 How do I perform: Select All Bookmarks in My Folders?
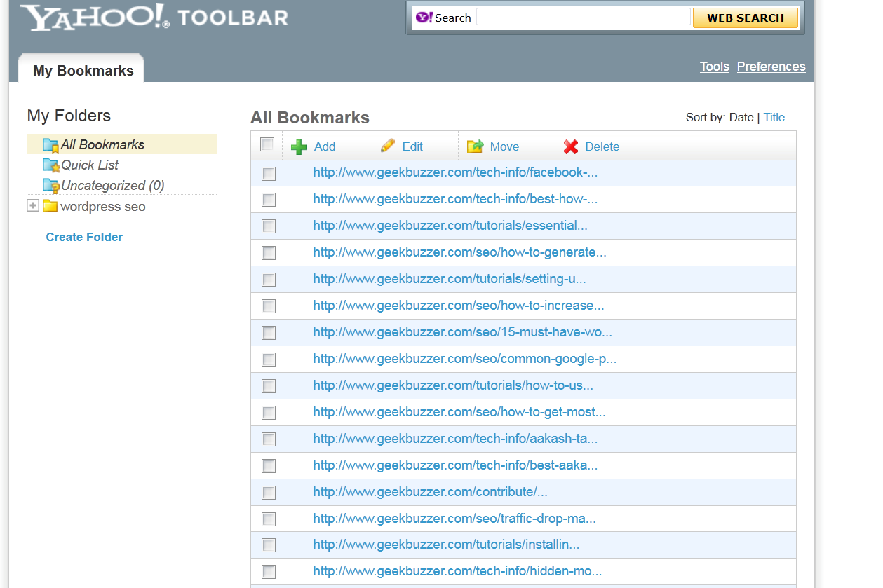102,145
